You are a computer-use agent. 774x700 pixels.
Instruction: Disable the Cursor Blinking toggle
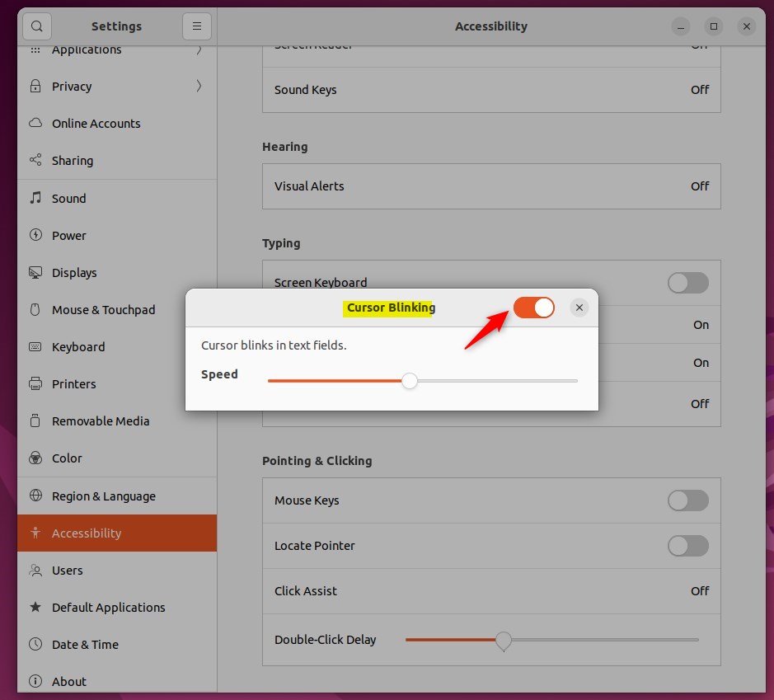tap(534, 307)
